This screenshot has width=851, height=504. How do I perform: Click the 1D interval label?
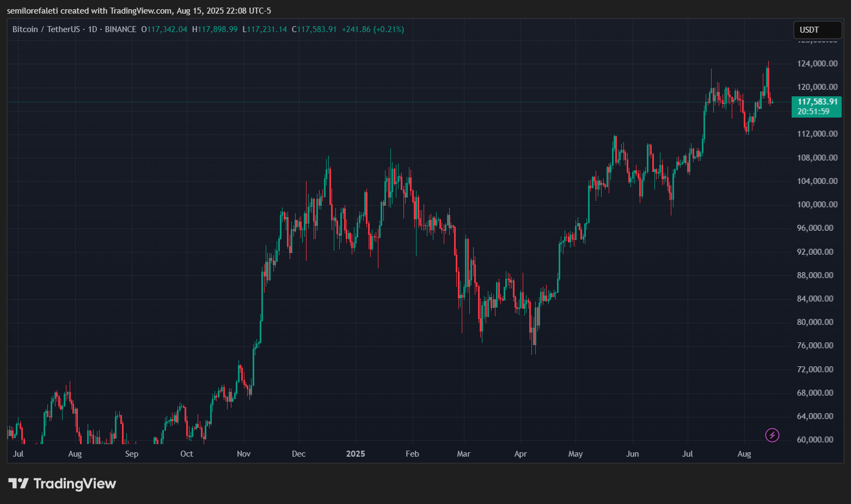point(93,29)
